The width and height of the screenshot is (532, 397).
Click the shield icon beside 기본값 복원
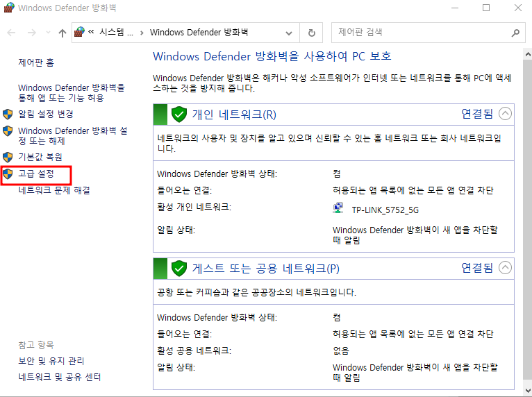8,157
